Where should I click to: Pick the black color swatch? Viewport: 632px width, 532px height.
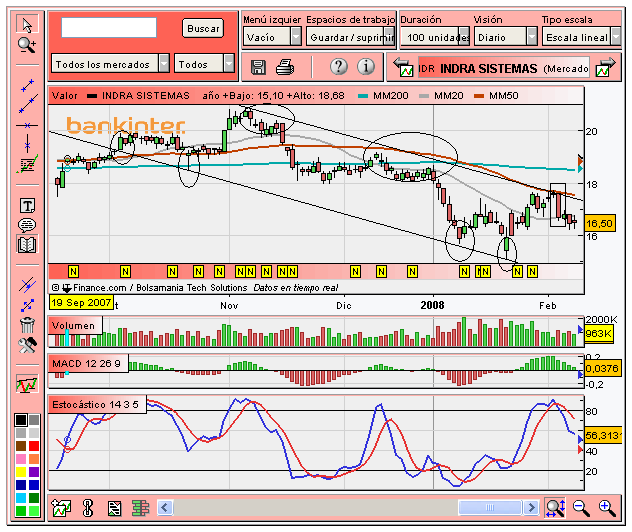(21, 420)
